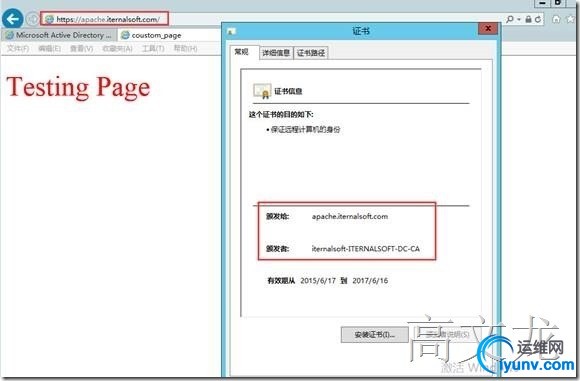
Task: Click iternalsoft-ITERNALSOFT-DC-CA issuer text
Action: pos(365,249)
